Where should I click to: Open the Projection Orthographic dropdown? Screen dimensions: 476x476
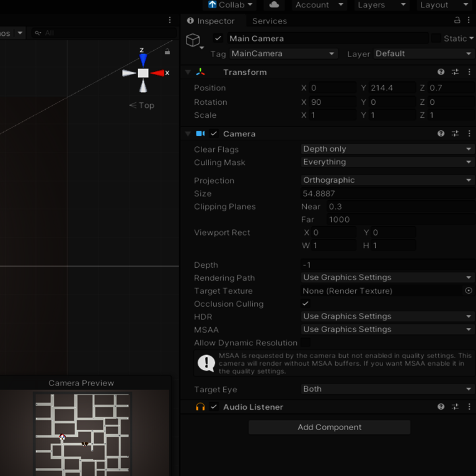387,180
